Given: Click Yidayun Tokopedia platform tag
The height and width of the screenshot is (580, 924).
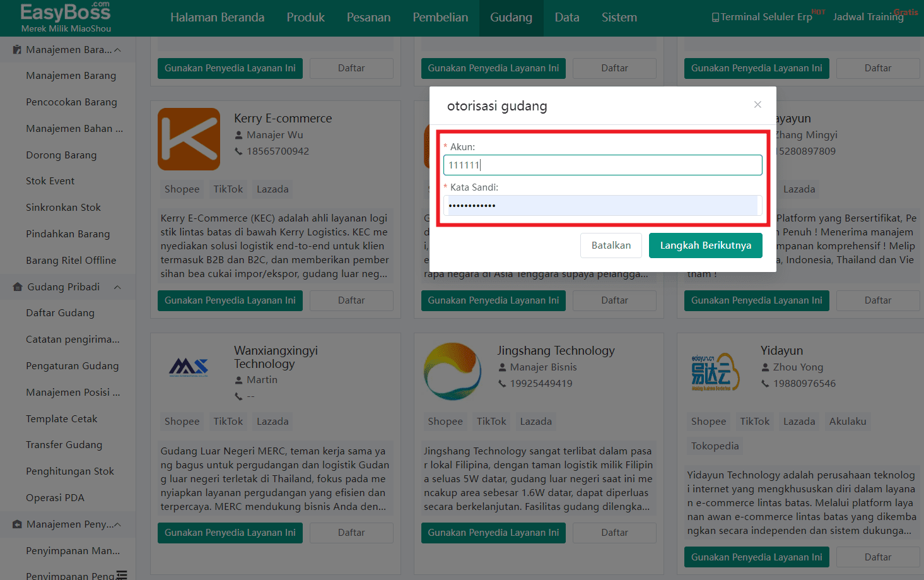Looking at the screenshot, I should [715, 446].
